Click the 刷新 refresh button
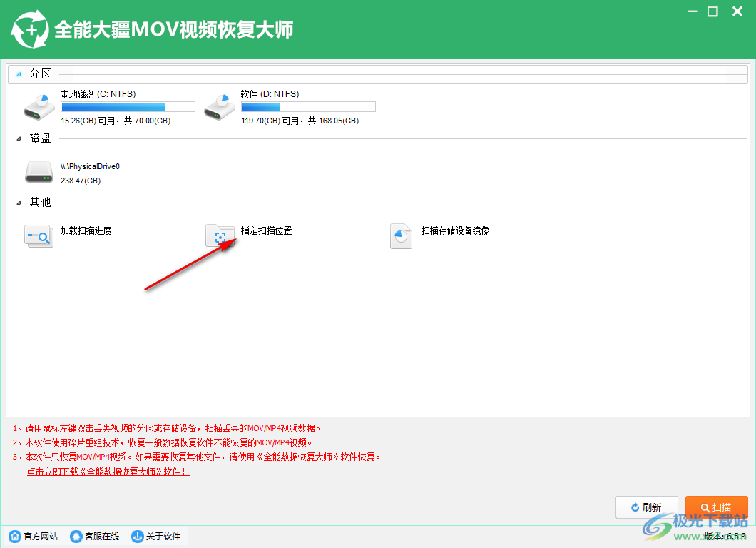Image resolution: width=756 pixels, height=548 pixels. point(647,507)
